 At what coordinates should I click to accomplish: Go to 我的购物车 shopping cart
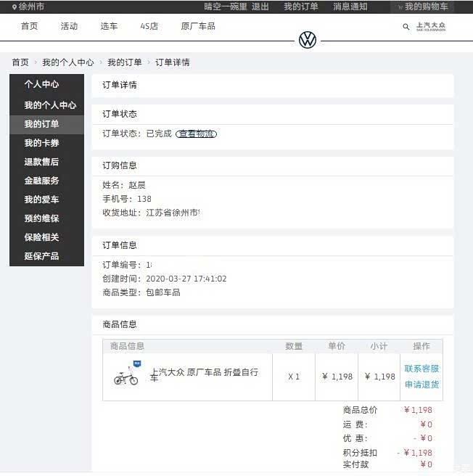427,7
